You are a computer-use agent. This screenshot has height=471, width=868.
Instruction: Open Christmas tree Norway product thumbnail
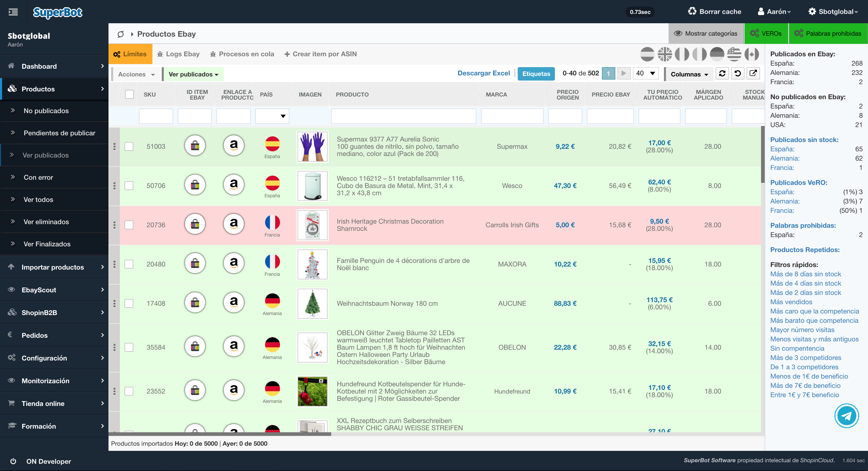312,304
